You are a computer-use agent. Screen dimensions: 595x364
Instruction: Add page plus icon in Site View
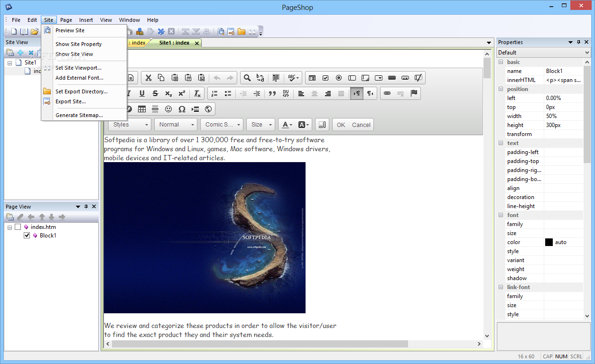click(20, 53)
